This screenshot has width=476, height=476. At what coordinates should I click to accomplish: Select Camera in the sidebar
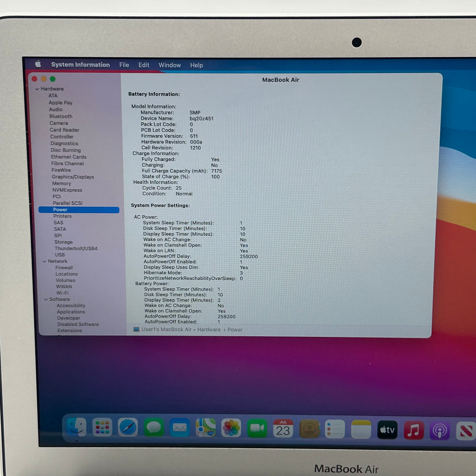click(59, 123)
